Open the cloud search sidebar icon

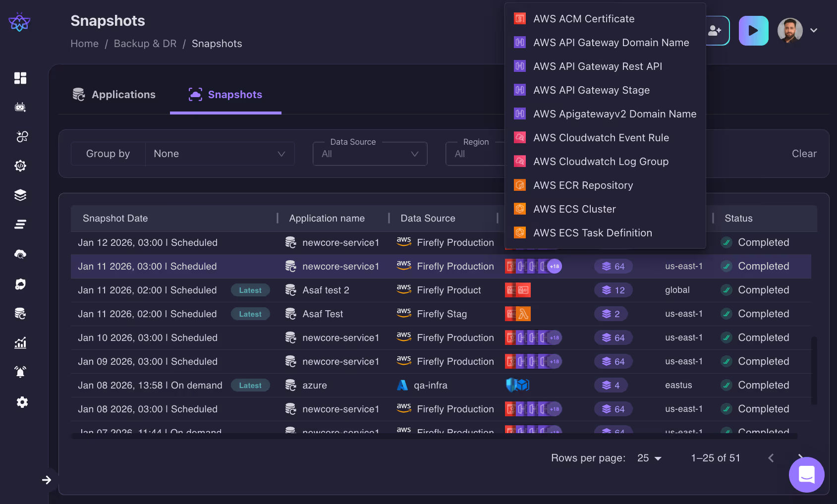(20, 254)
